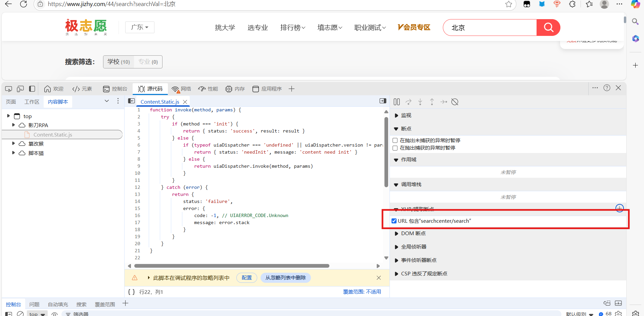Pause script execution button
644x316 pixels.
coord(397,102)
